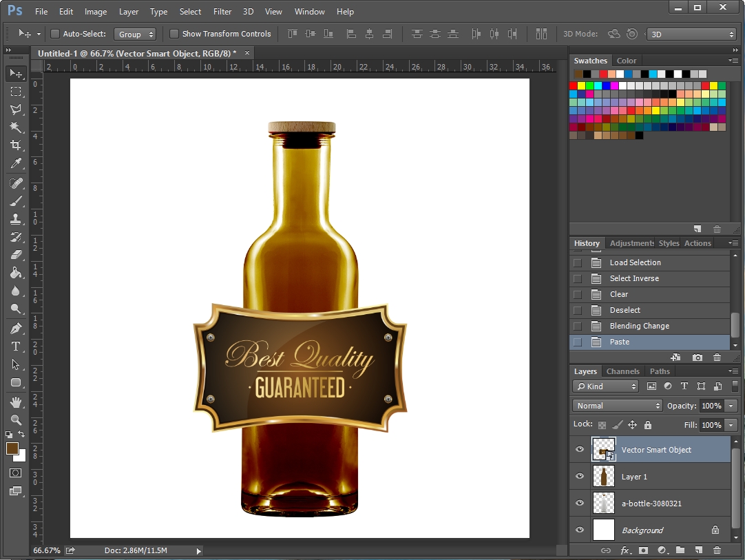Toggle Quick Mask mode icon
This screenshot has height=560, width=745.
click(16, 473)
